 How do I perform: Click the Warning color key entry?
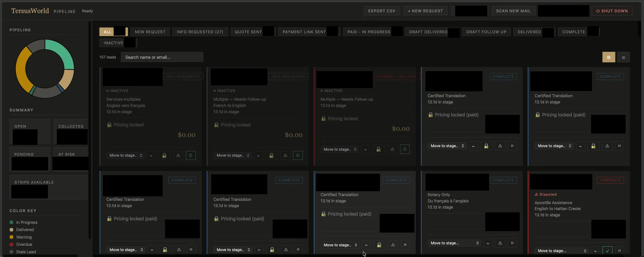pyautogui.click(x=21, y=237)
